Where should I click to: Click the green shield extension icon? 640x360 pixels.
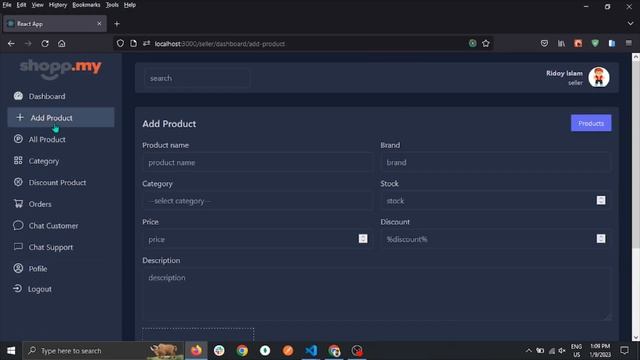595,43
